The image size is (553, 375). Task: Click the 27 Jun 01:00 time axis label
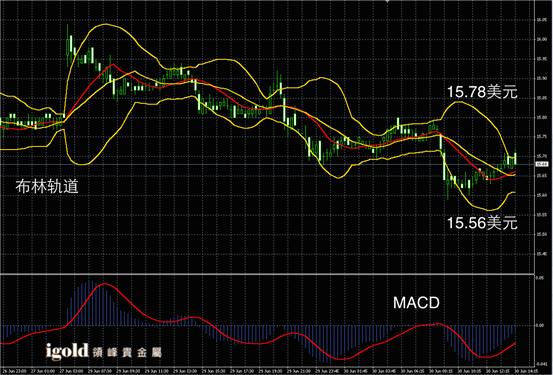pyautogui.click(x=43, y=371)
